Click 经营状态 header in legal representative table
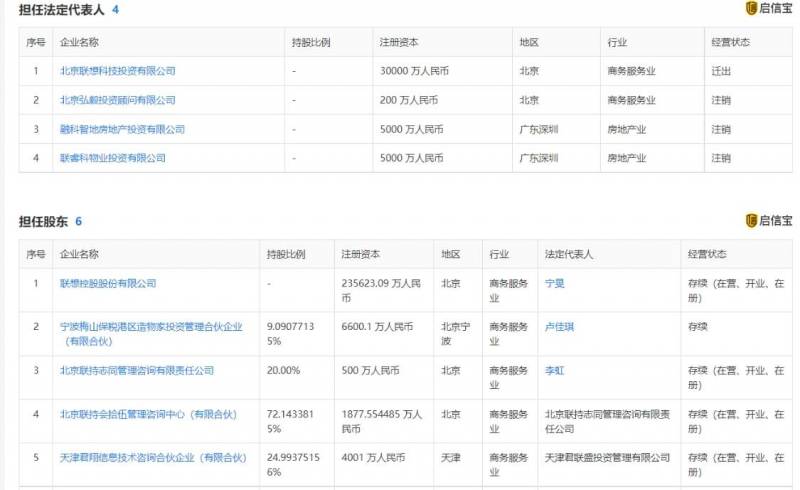Image resolution: width=800 pixels, height=490 pixels. tap(731, 42)
